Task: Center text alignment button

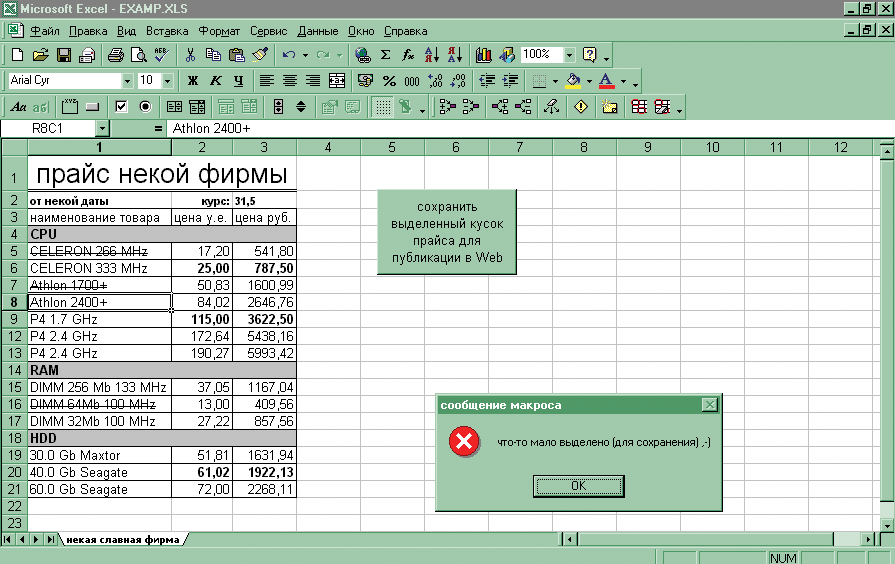Action: 290,81
